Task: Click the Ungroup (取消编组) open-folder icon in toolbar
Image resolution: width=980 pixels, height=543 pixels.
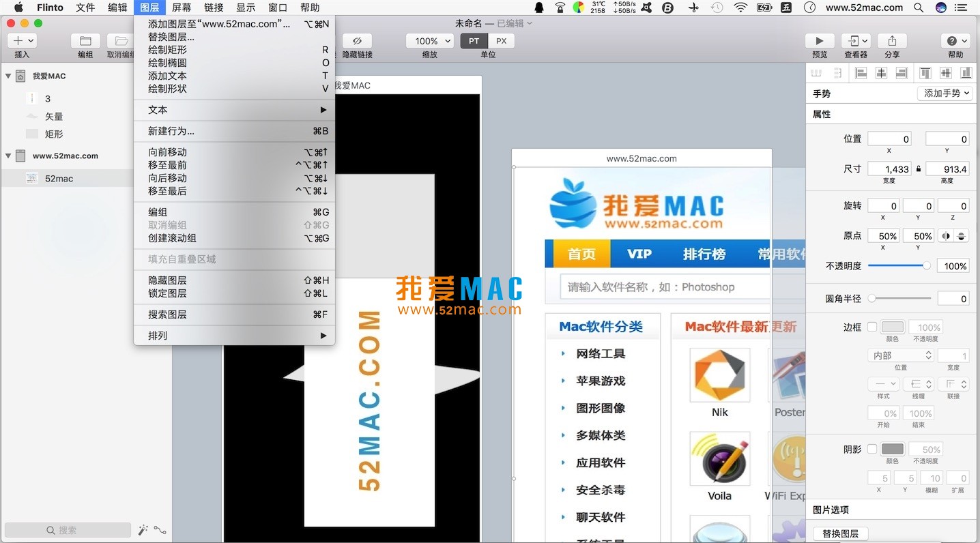Action: pyautogui.click(x=121, y=41)
